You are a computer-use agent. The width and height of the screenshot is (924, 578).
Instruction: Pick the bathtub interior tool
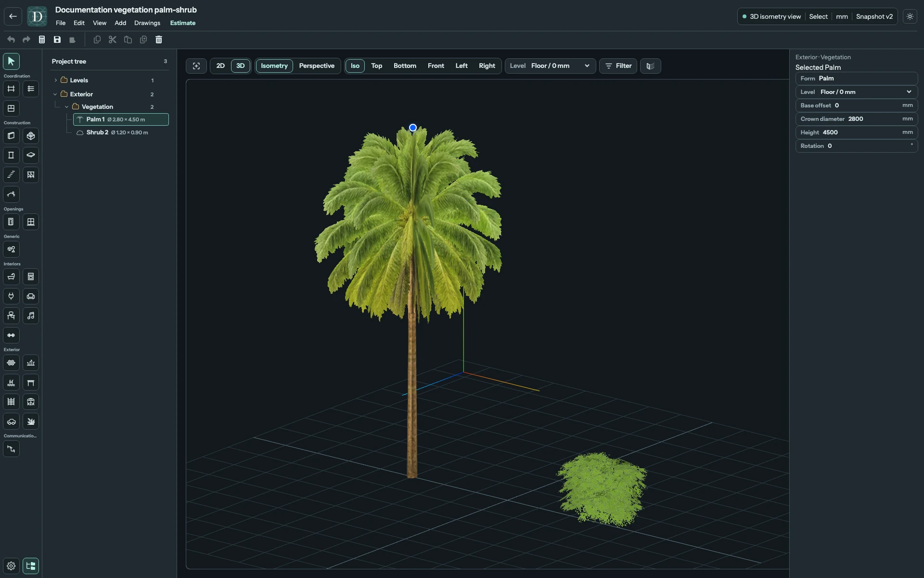pos(11,277)
